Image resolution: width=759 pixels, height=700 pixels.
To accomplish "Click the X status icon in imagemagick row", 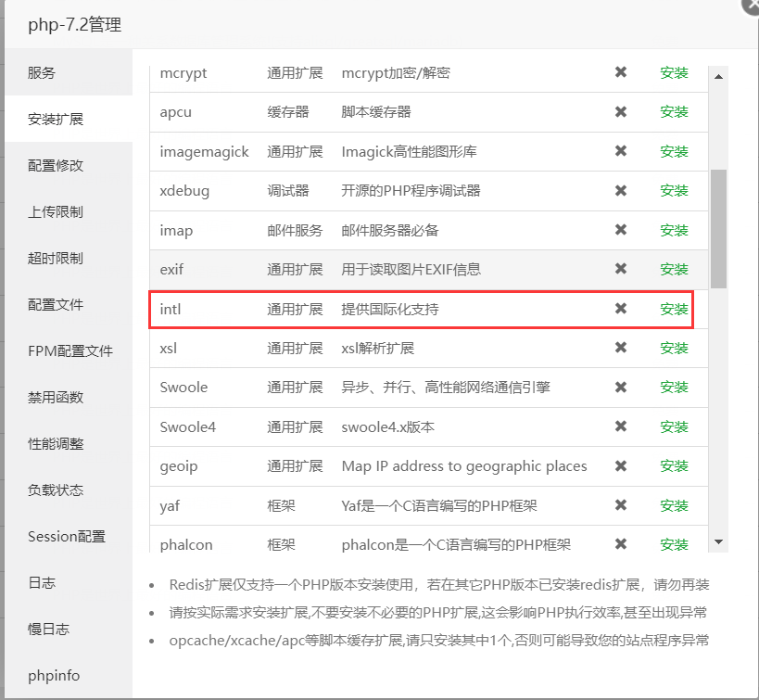I will coord(621,151).
